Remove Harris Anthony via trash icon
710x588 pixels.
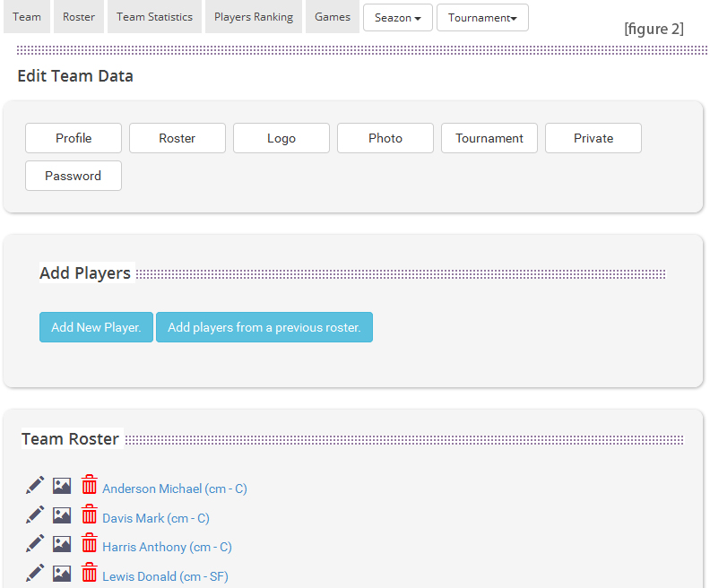pos(90,544)
